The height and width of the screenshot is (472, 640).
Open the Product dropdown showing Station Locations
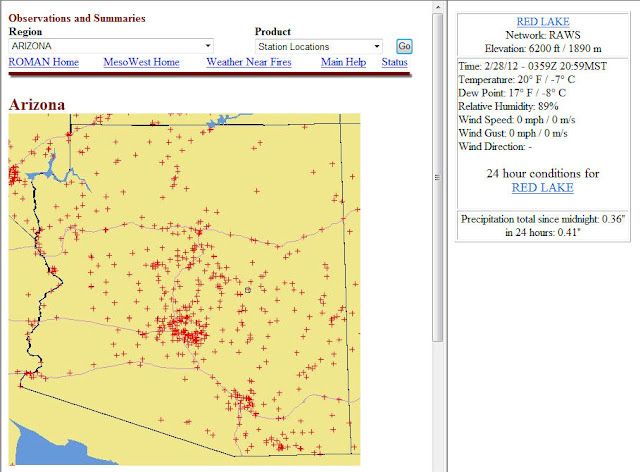pyautogui.click(x=319, y=47)
